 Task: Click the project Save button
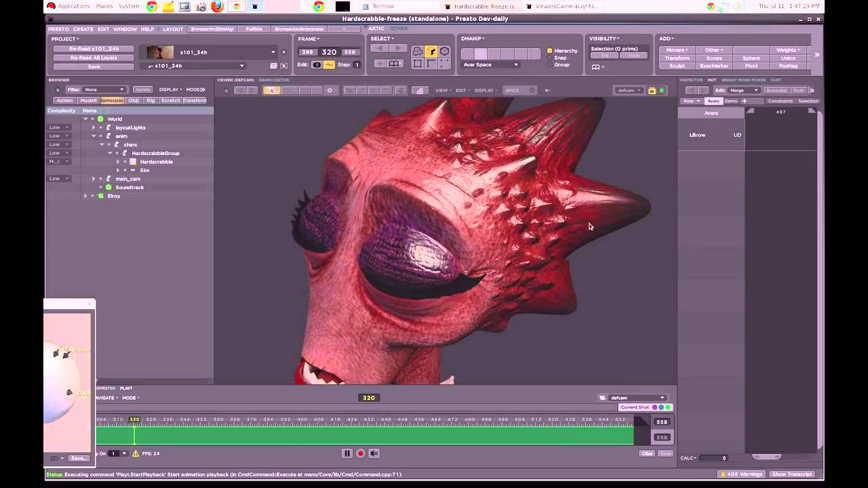click(94, 66)
